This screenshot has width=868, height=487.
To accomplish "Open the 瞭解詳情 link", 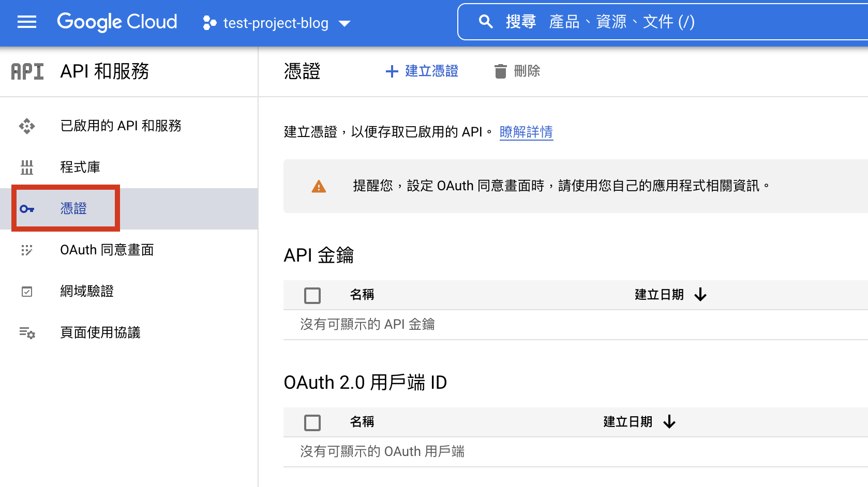I will 526,132.
